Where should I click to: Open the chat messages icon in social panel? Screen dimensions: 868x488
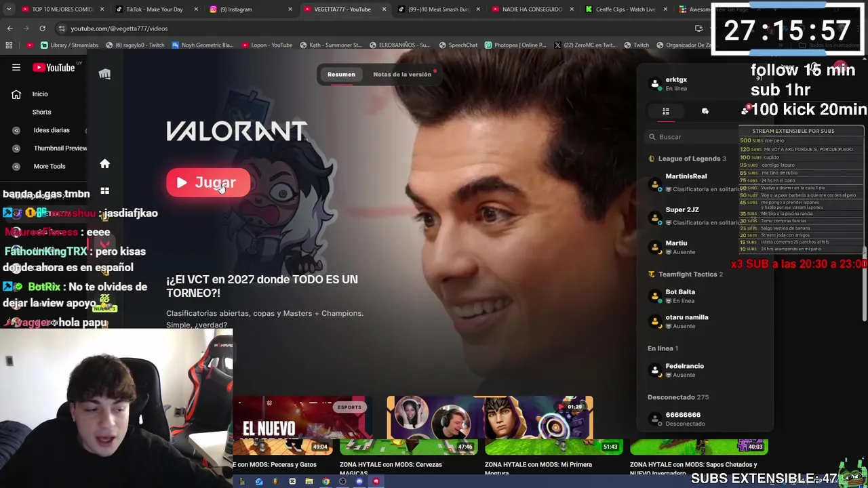705,111
